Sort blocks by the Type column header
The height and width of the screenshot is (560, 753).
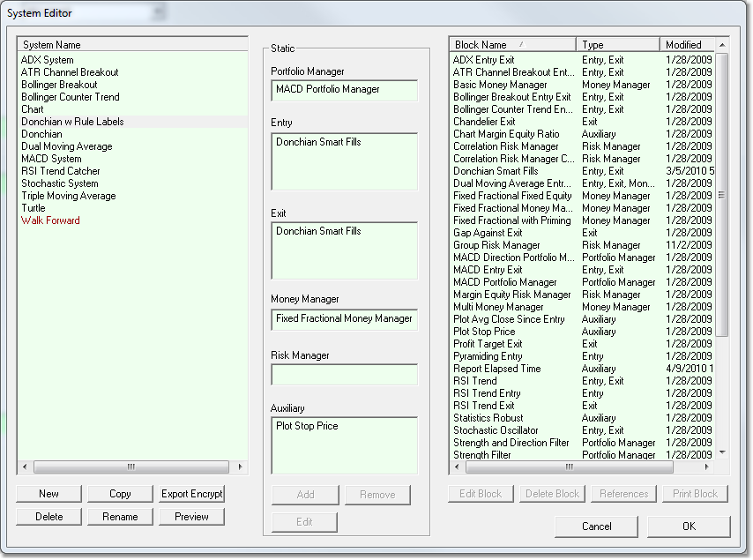click(618, 45)
